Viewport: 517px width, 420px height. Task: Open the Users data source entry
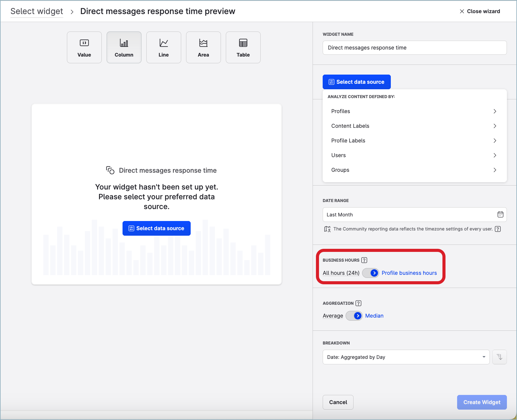point(415,155)
